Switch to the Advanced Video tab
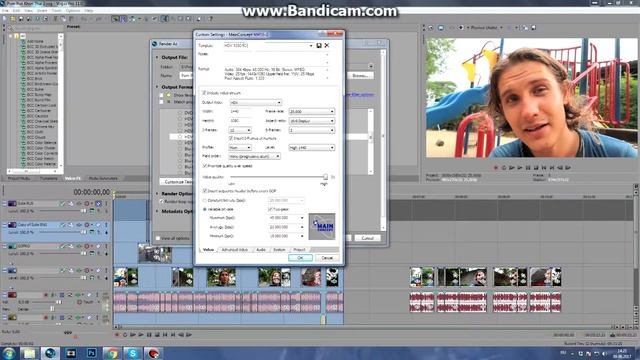This screenshot has width=640, height=360. (235, 250)
